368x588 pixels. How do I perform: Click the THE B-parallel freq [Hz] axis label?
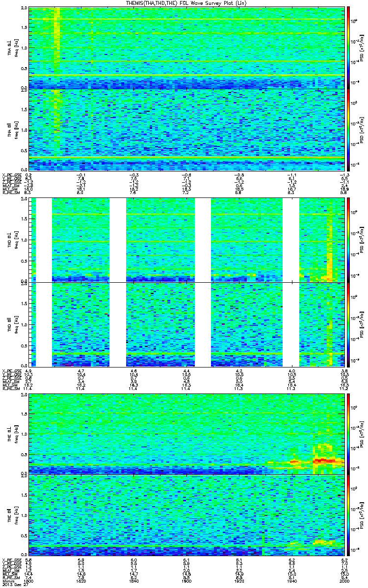coord(16,515)
